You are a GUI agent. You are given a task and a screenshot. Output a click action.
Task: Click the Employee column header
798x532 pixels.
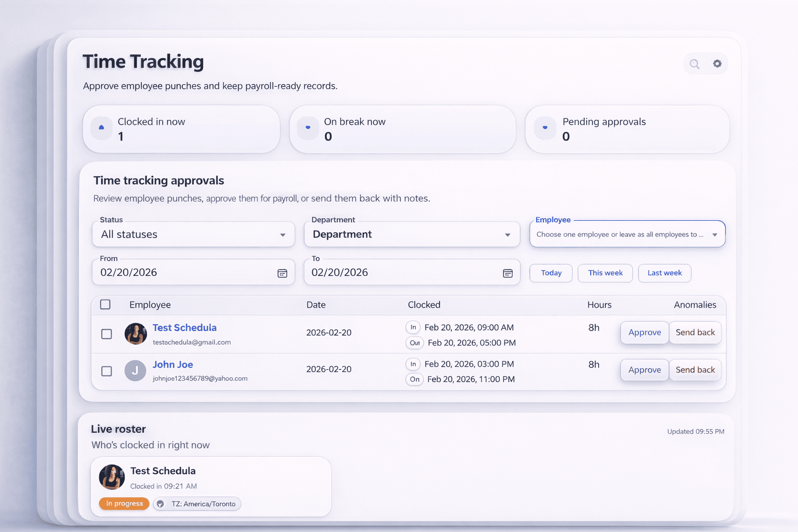click(x=150, y=305)
